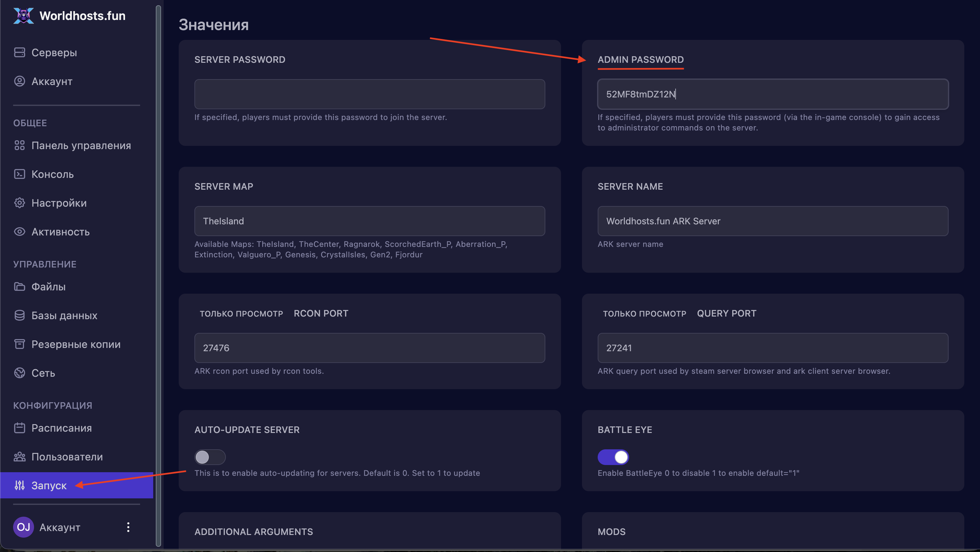Click the Расписания calendar icon
Viewport: 980px width, 552px height.
(19, 428)
